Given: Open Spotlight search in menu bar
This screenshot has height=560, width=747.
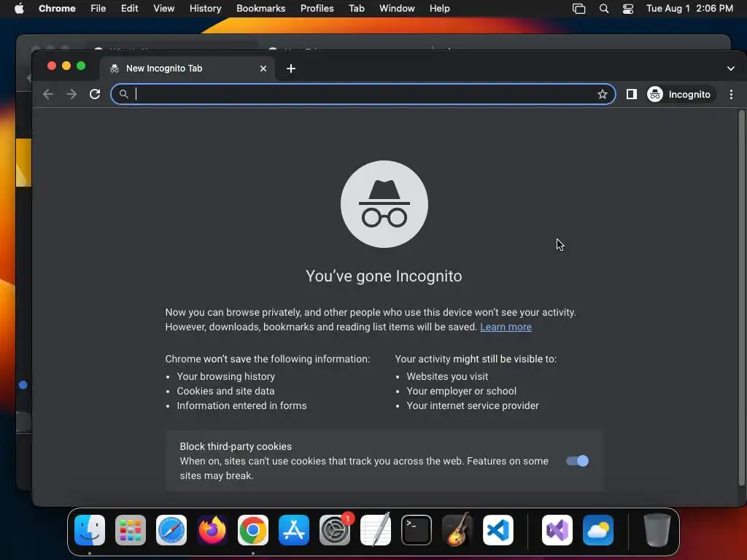Looking at the screenshot, I should pos(603,9).
